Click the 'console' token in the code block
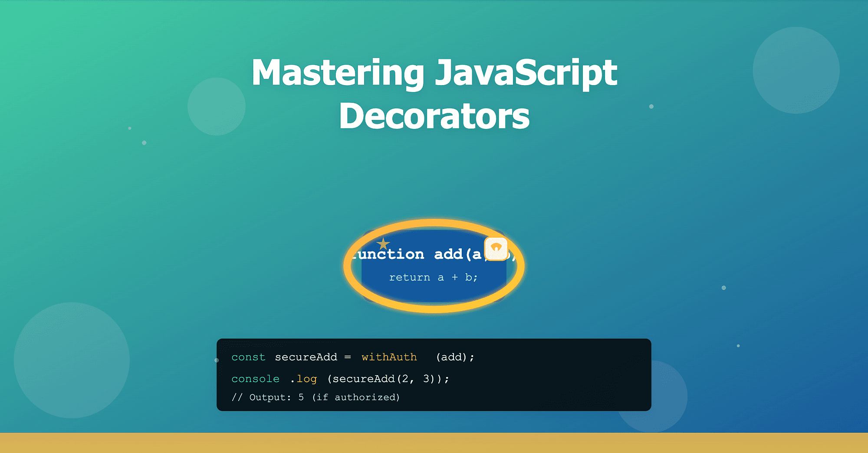 (x=255, y=379)
